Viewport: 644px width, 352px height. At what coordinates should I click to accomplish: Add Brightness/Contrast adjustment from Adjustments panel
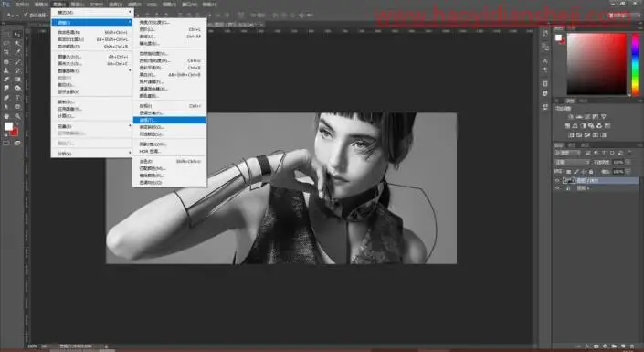click(x=571, y=117)
